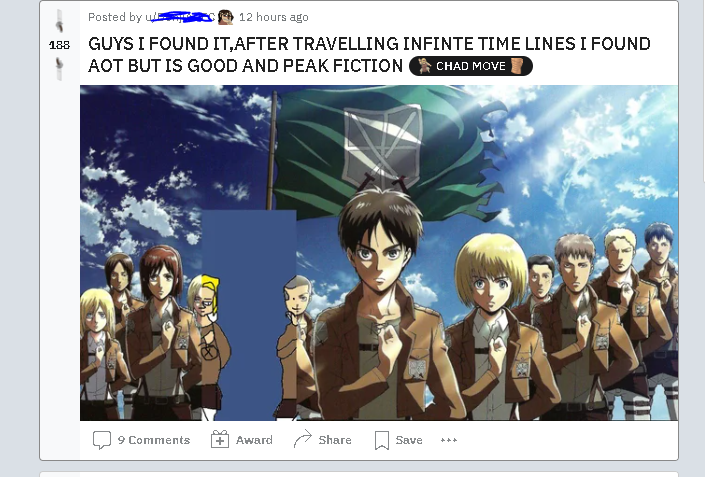Click the 188 vote count
This screenshot has width=705, height=477.
tap(59, 45)
